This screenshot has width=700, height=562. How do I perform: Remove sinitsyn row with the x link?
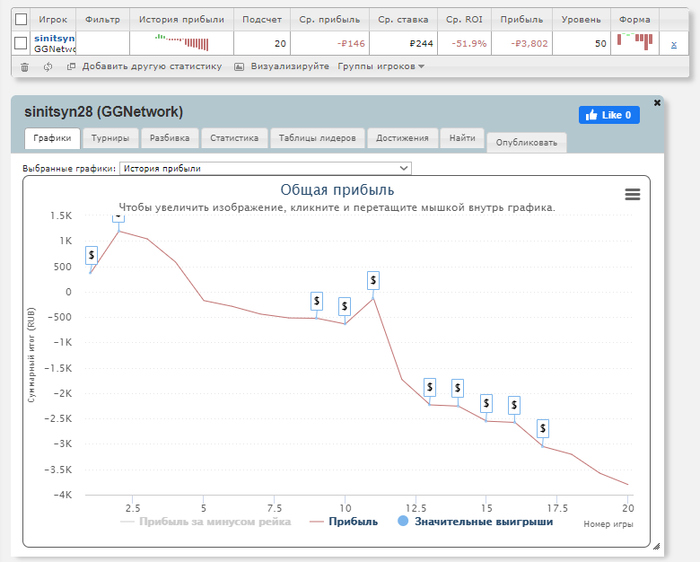click(674, 44)
